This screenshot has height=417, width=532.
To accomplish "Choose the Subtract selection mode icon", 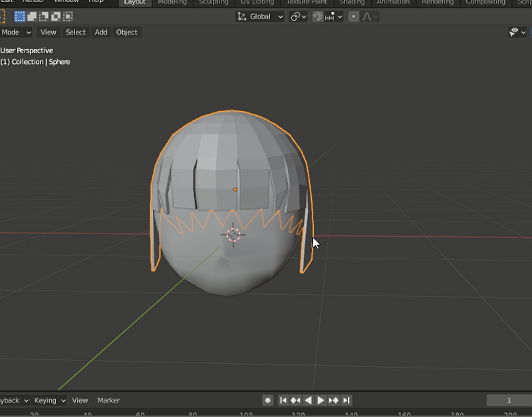I will coord(44,16).
